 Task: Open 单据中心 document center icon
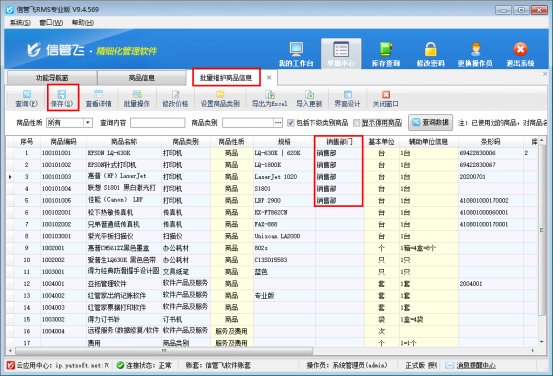(x=341, y=49)
